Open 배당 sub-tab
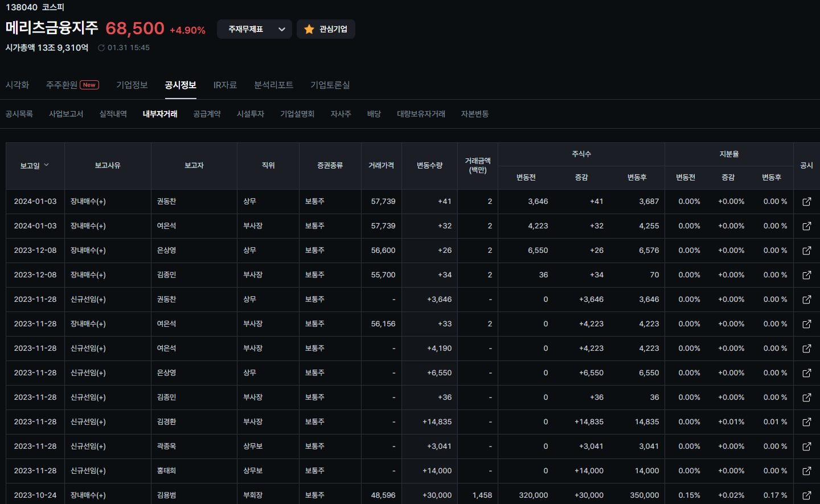The height and width of the screenshot is (504, 820). (x=374, y=114)
